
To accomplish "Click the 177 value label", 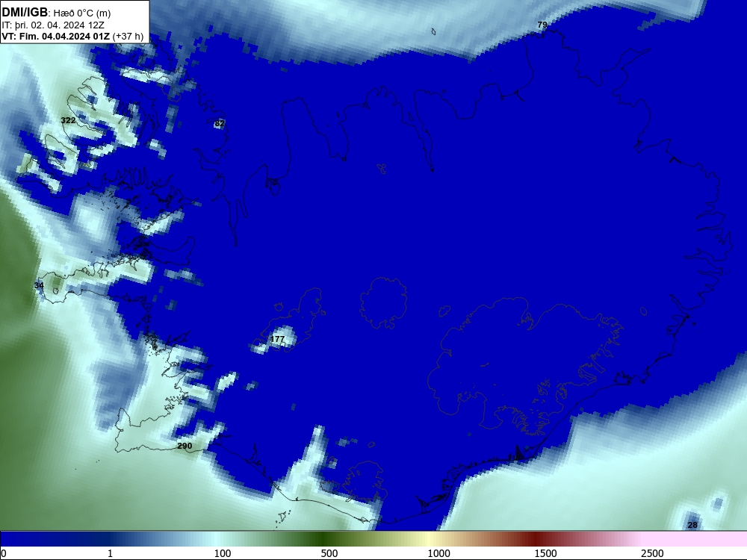I will tap(277, 339).
